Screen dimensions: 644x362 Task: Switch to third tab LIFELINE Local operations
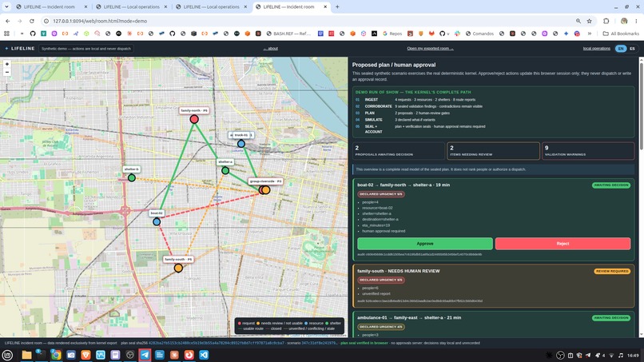211,6
